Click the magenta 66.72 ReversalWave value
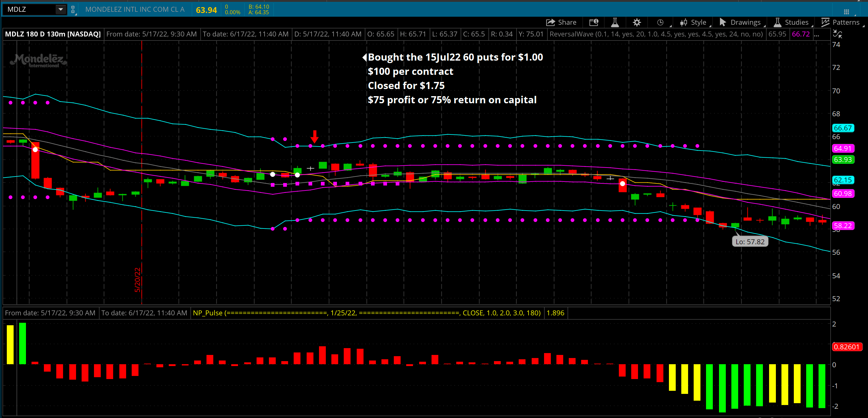The width and height of the screenshot is (868, 418). 801,34
